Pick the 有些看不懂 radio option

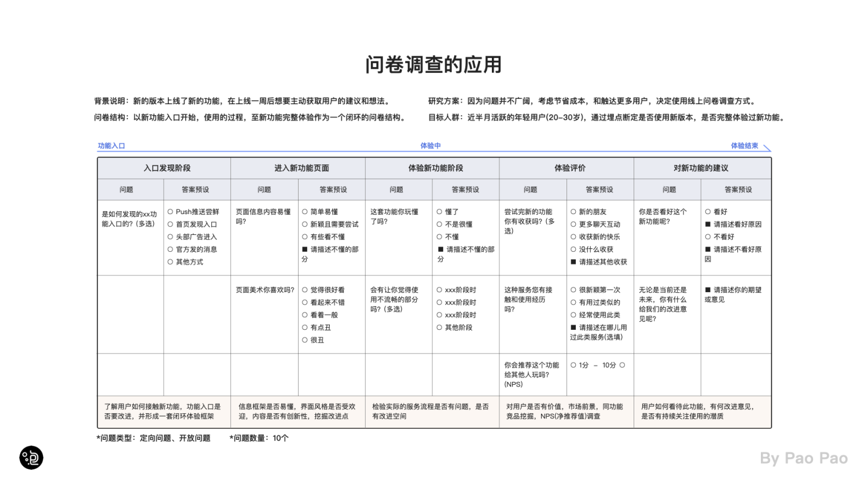[x=305, y=237]
